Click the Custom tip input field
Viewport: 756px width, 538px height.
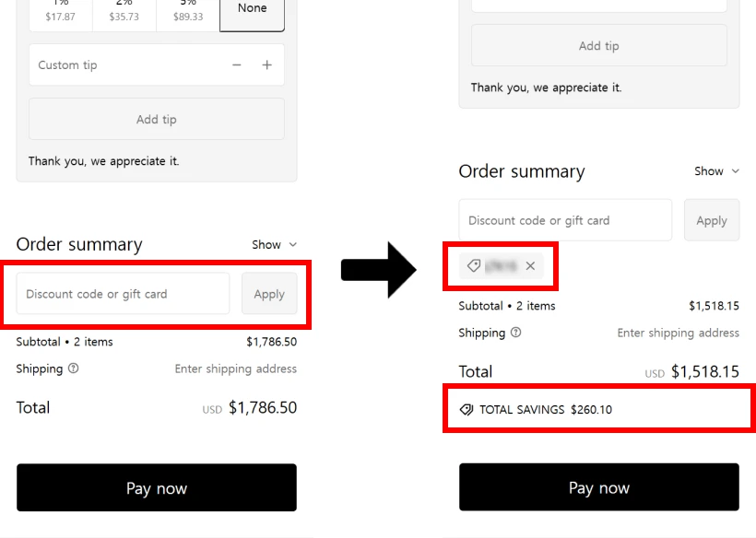tap(120, 65)
